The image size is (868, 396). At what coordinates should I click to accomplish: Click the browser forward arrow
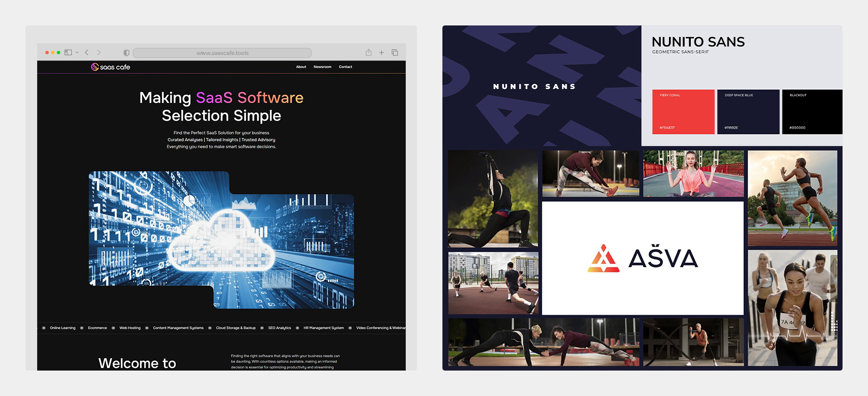pos(99,52)
